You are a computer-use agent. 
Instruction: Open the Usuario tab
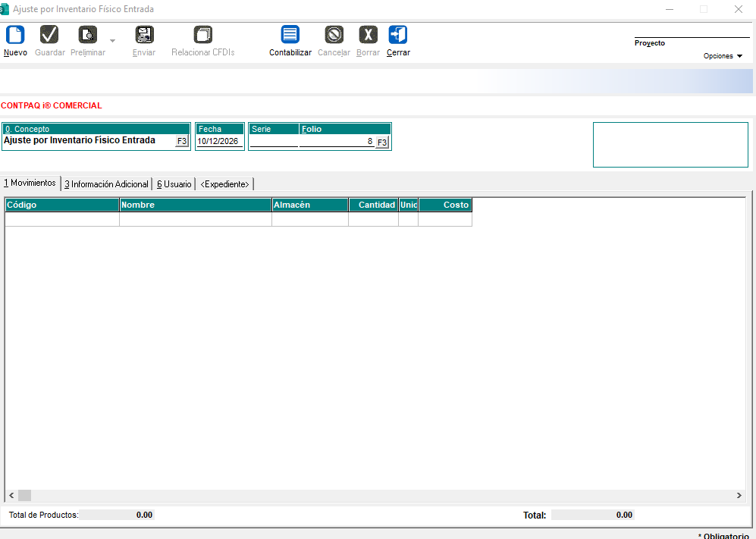point(174,184)
